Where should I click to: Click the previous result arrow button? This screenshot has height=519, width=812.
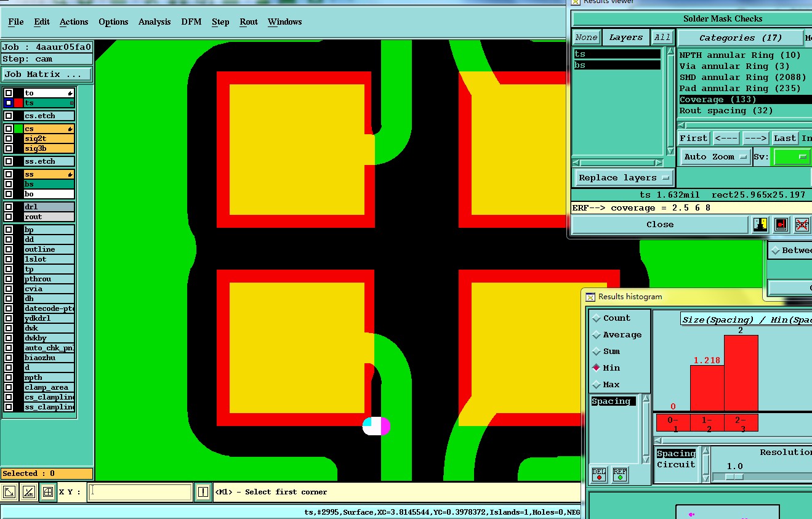click(x=726, y=138)
